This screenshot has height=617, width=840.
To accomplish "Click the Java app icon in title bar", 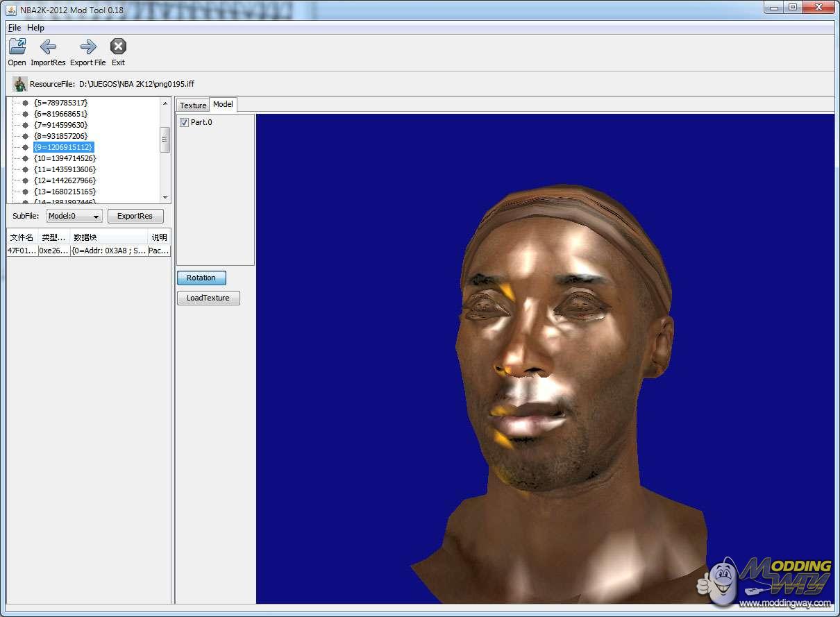I will (11, 10).
